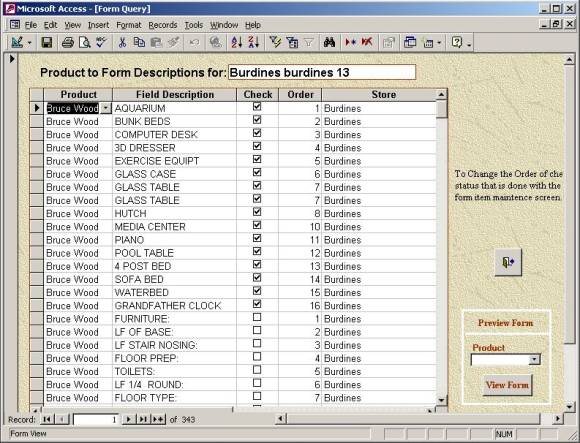This screenshot has height=443, width=580.
Task: Click the Apply Filter funnel icon
Action: coord(309,43)
